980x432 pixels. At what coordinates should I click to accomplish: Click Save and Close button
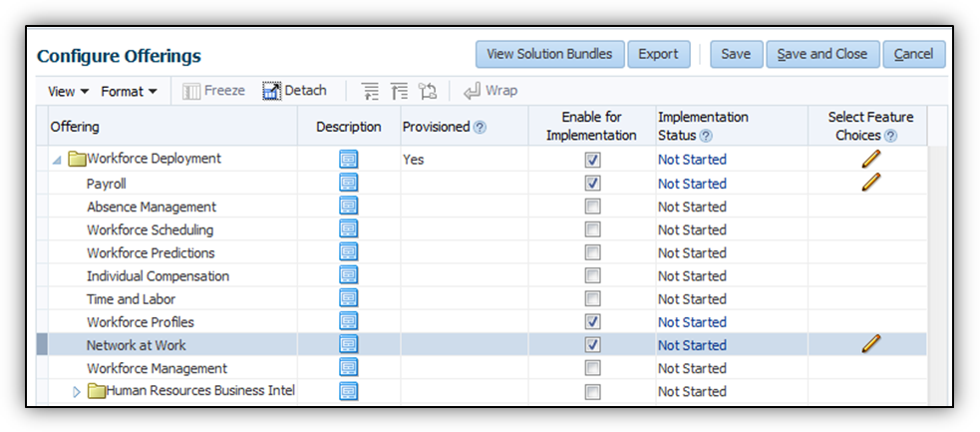pos(822,54)
